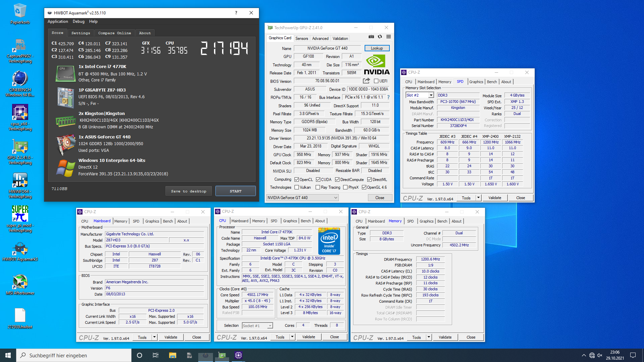Viewport: 644px width, 362px height.
Task: Toggle the UEFI checkbox in GPU-Z
Action: click(376, 81)
